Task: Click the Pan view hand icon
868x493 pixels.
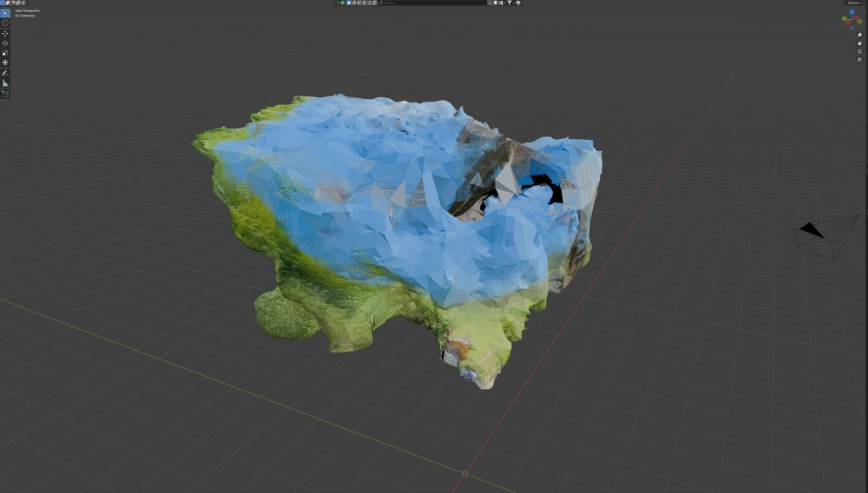Action: pos(859,43)
